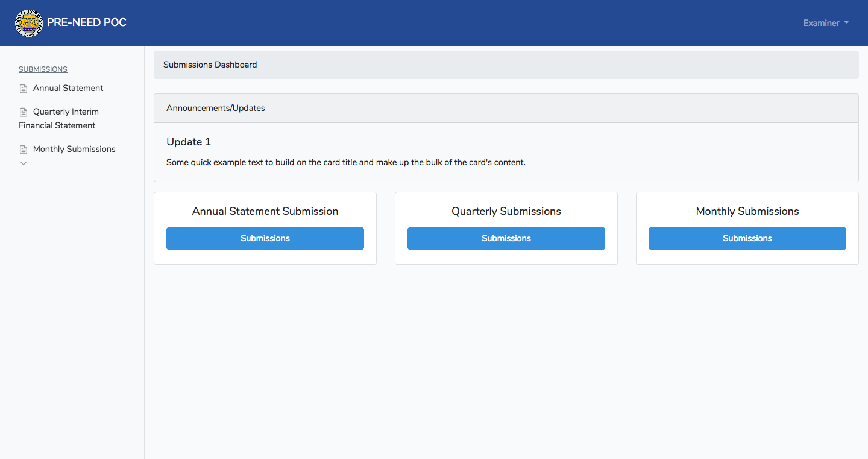Open Annual Statement in sidebar
This screenshot has height=459, width=868.
coord(68,88)
